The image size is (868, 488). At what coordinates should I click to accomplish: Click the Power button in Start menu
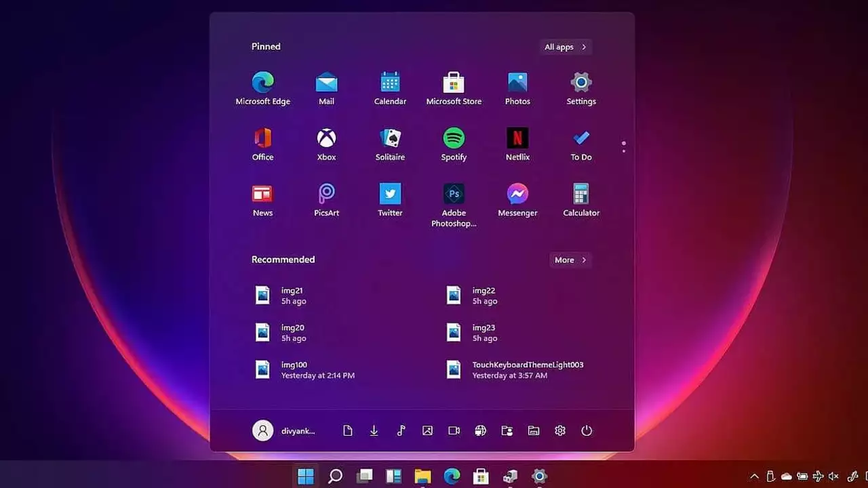point(587,430)
